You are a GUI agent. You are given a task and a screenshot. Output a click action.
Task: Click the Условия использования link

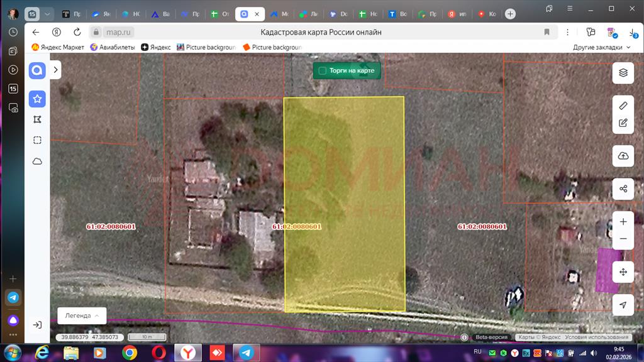596,337
